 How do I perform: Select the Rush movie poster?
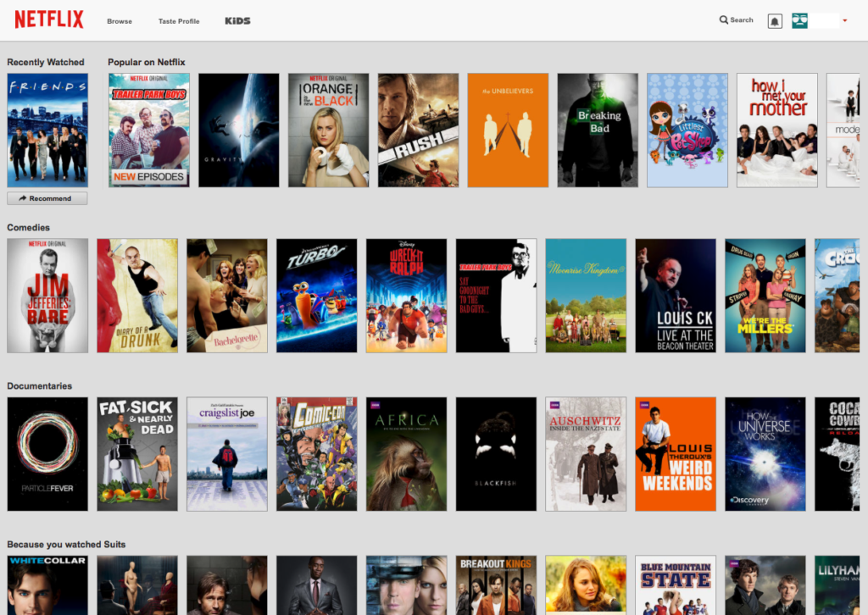tap(418, 130)
